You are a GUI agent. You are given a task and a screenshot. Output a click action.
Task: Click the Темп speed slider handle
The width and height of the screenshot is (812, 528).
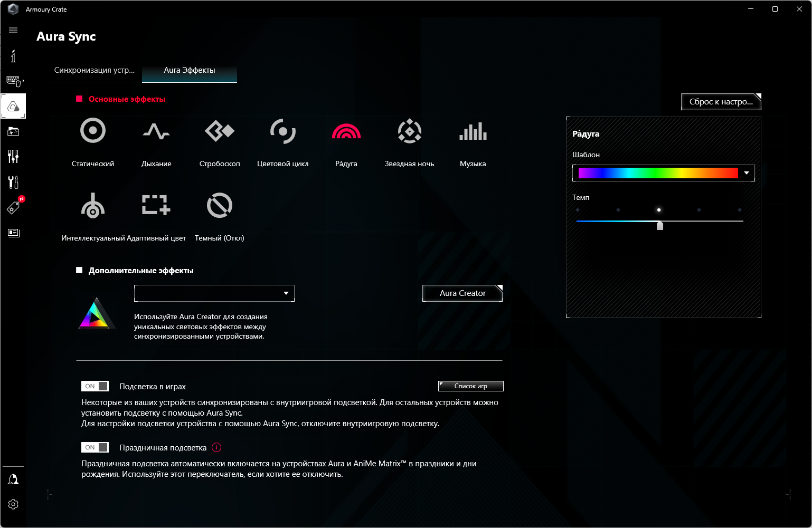click(660, 226)
